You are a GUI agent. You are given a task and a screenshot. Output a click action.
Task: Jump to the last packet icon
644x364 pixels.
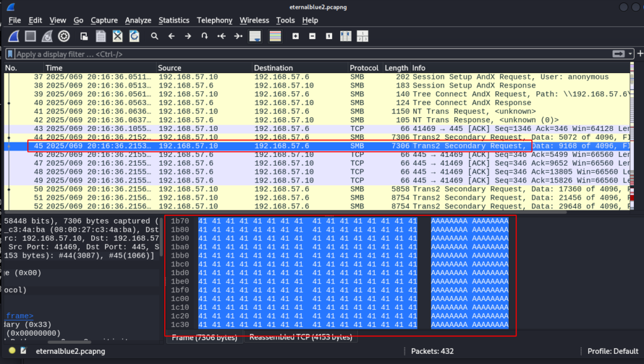(238, 36)
